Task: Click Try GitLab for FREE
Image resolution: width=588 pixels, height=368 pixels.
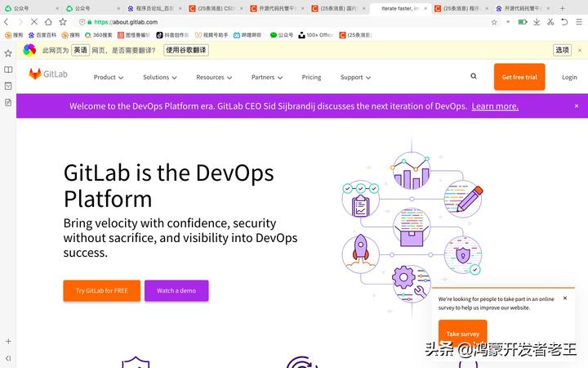Action: coord(101,290)
